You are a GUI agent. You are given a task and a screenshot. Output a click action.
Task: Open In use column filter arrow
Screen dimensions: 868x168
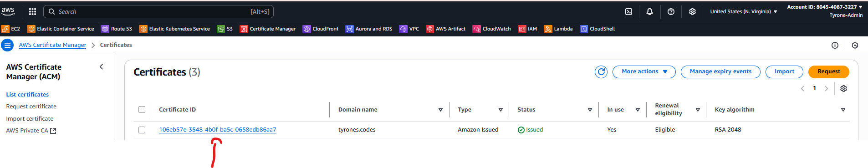638,110
